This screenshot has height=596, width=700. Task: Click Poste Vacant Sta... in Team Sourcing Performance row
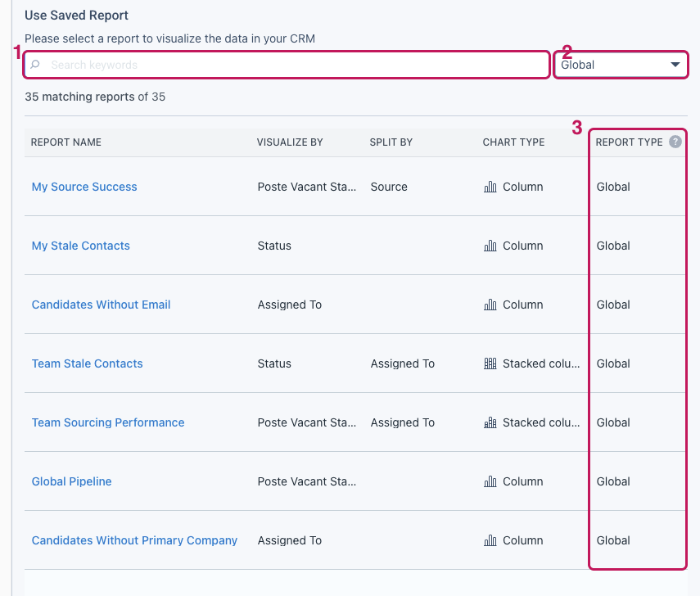[x=307, y=422]
